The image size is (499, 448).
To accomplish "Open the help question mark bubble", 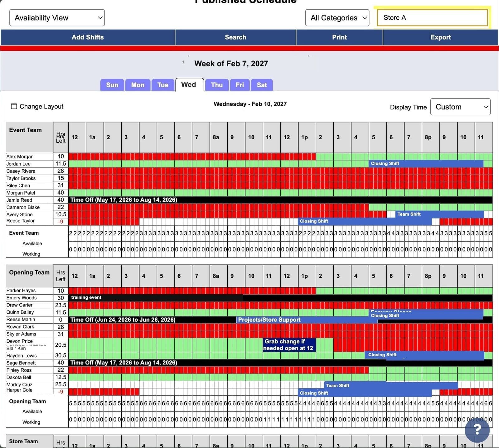I will click(477, 430).
